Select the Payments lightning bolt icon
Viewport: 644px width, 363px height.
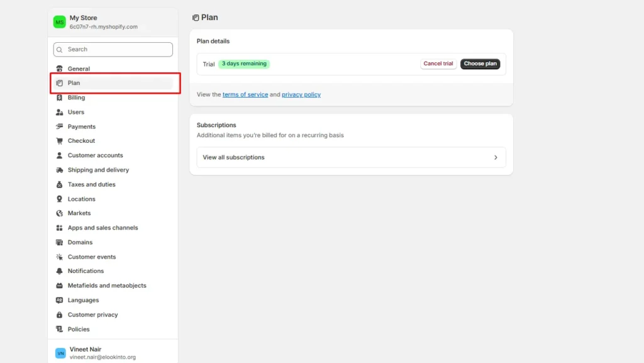[59, 126]
